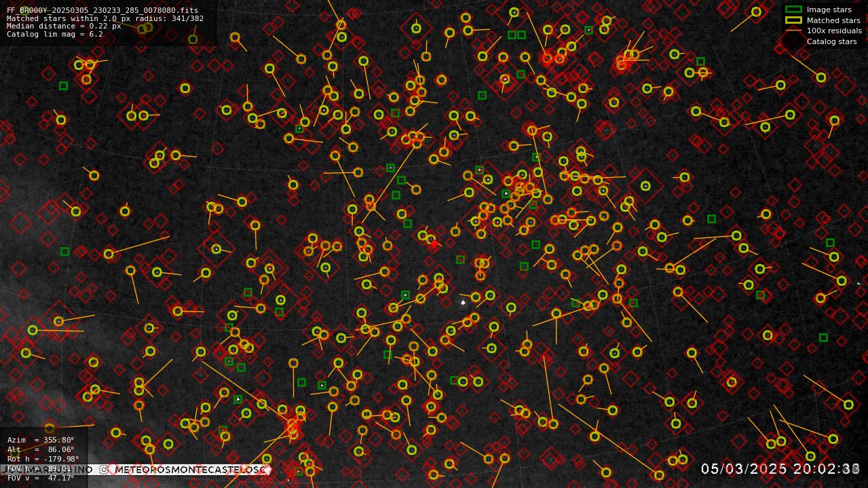Select the "Matched stars" legend label
This screenshot has width=868, height=488.
click(x=833, y=20)
